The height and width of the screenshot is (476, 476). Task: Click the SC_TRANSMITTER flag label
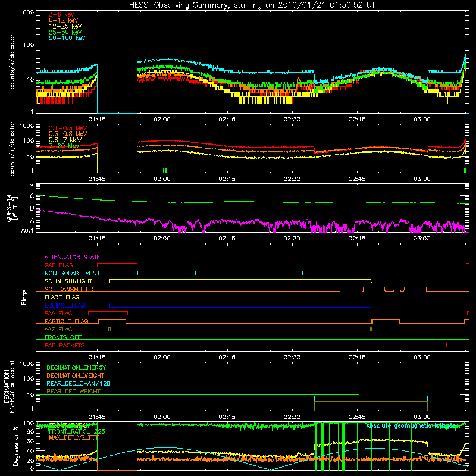[69, 289]
